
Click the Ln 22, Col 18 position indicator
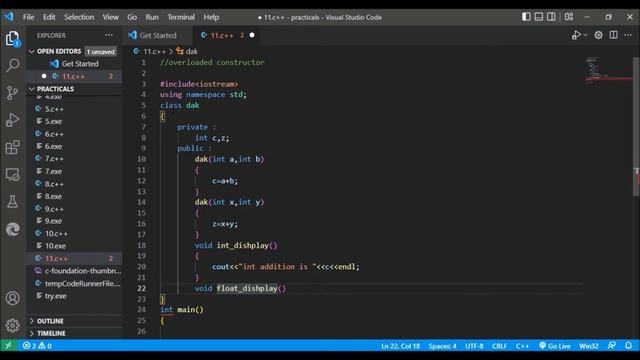(400, 346)
